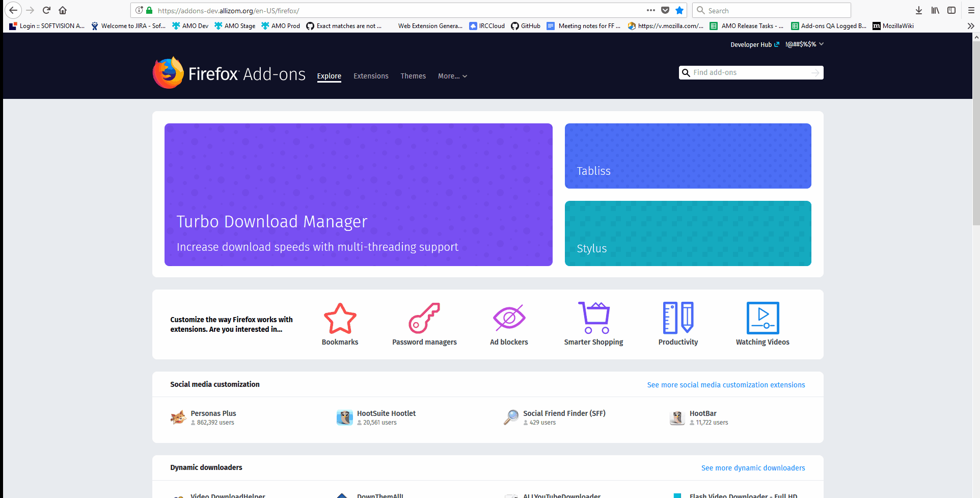Open the browser home page
The width and height of the screenshot is (980, 498).
coord(63,10)
